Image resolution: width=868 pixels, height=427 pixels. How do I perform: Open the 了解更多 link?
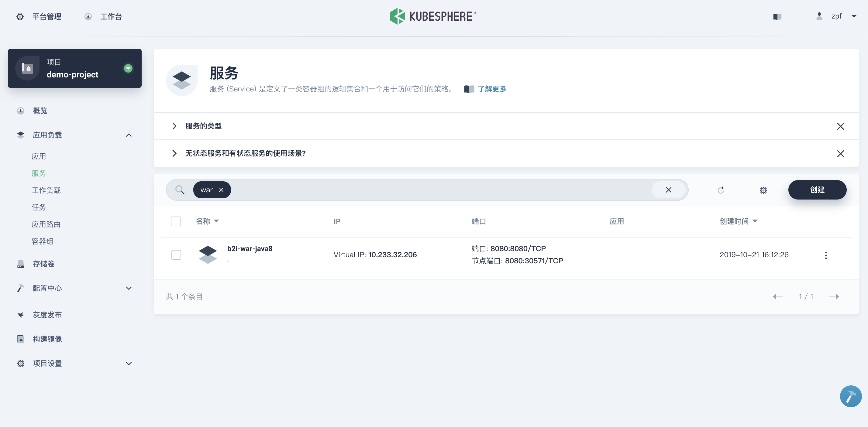(x=492, y=89)
